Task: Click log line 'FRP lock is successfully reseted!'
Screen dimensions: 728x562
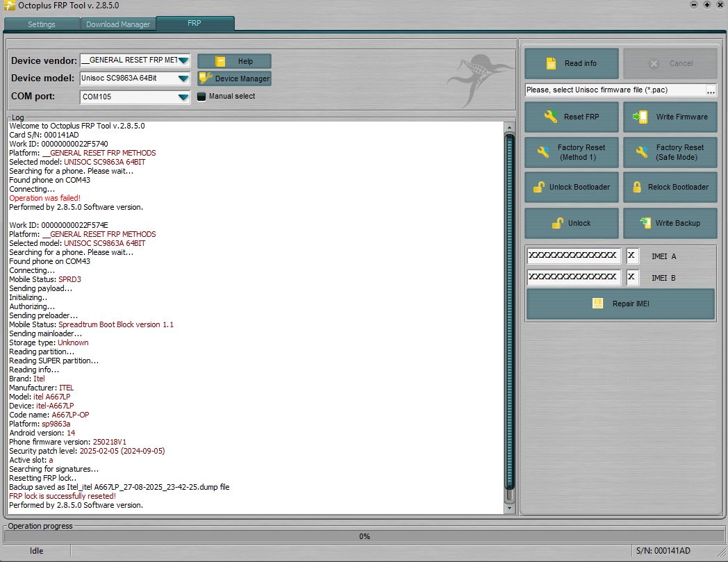Action: click(x=63, y=496)
